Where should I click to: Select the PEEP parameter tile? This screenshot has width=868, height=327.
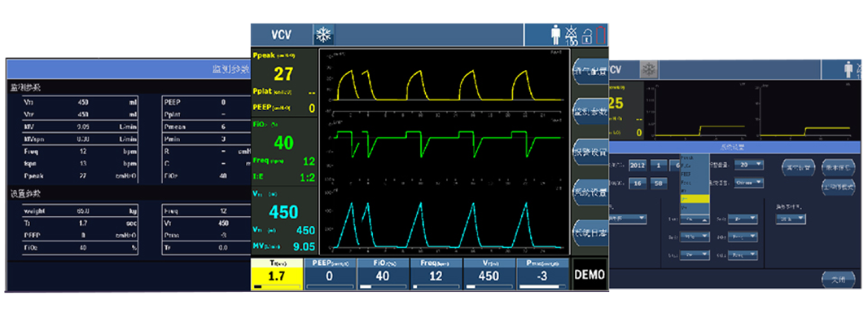click(330, 275)
